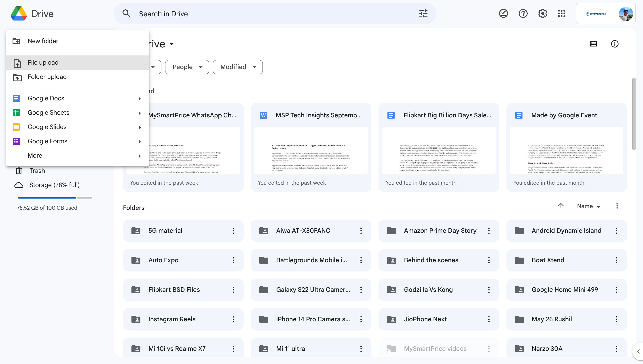Open more actions for May 26 Rushil
643x364 pixels.
click(x=617, y=319)
